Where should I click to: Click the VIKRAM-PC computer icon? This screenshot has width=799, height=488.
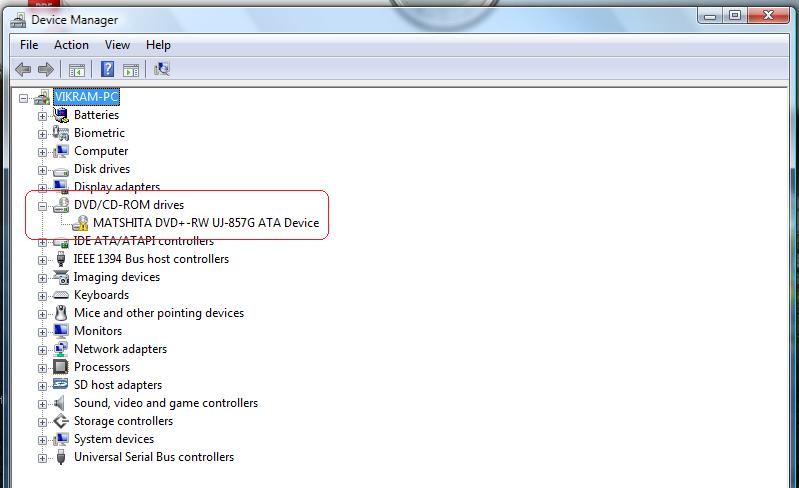(42, 97)
